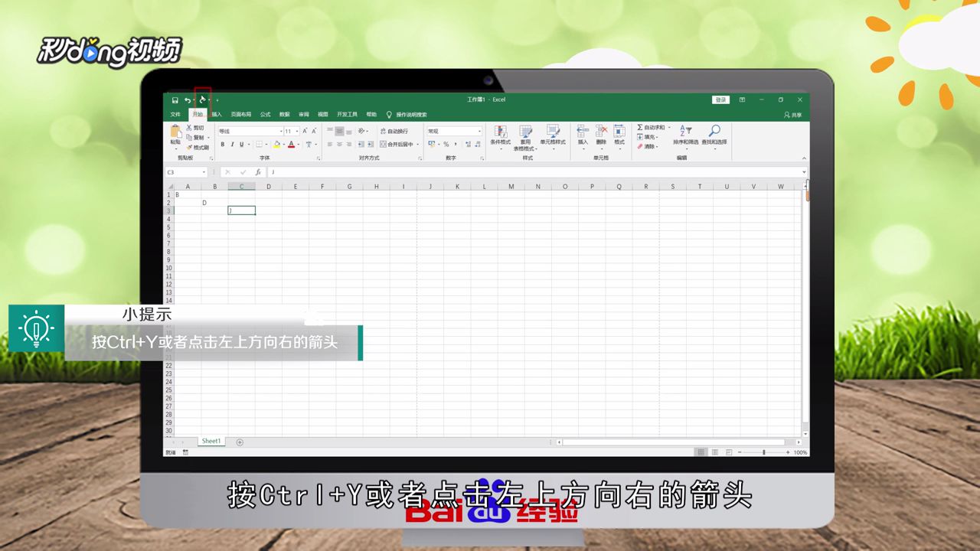Switch to the Data (数据) tab
The image size is (980, 551).
click(284, 114)
